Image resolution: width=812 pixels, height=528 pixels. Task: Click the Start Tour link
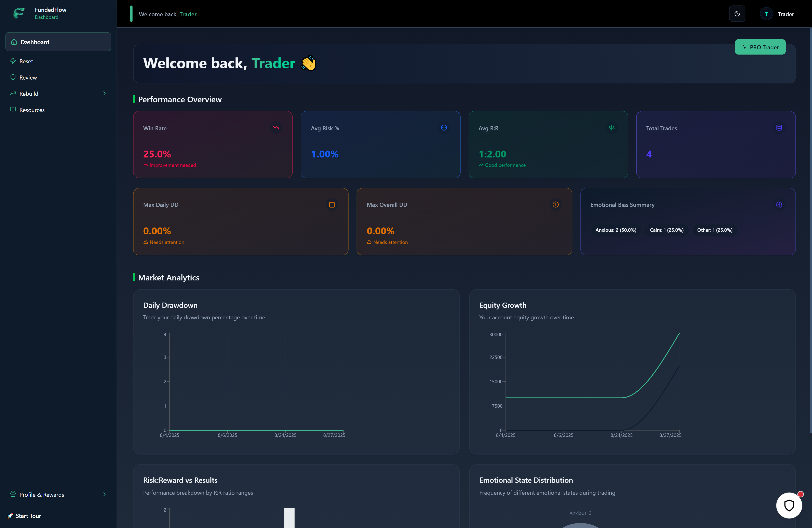[x=28, y=516]
